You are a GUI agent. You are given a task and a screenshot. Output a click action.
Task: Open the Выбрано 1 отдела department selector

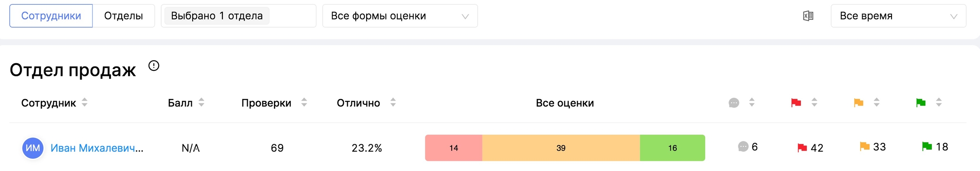pyautogui.click(x=238, y=16)
